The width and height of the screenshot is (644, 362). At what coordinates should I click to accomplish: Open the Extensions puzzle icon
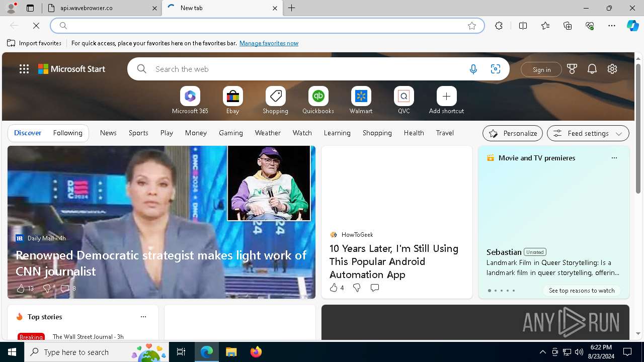pos(499,26)
